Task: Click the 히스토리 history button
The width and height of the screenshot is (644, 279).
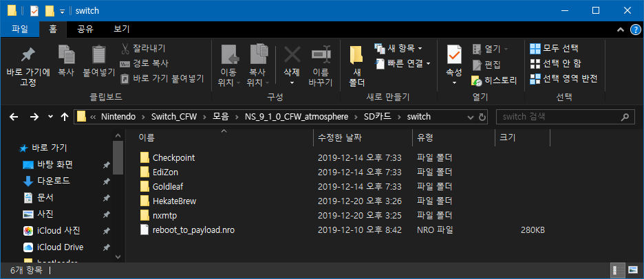Action: pos(494,80)
